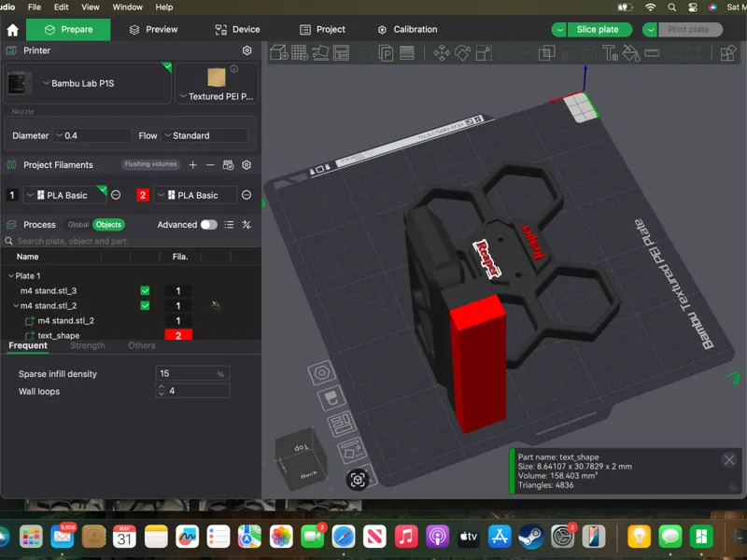This screenshot has width=747, height=560.
Task: Switch to the Strength settings tab
Action: click(88, 345)
